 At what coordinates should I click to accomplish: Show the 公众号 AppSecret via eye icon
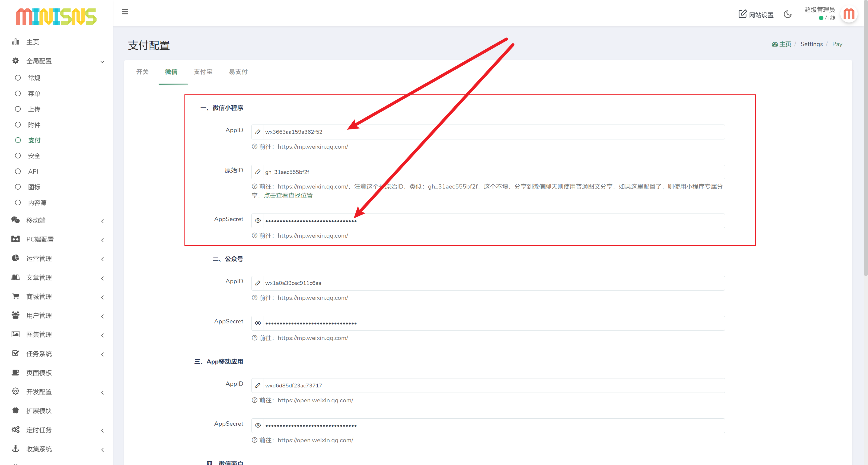[x=258, y=323]
